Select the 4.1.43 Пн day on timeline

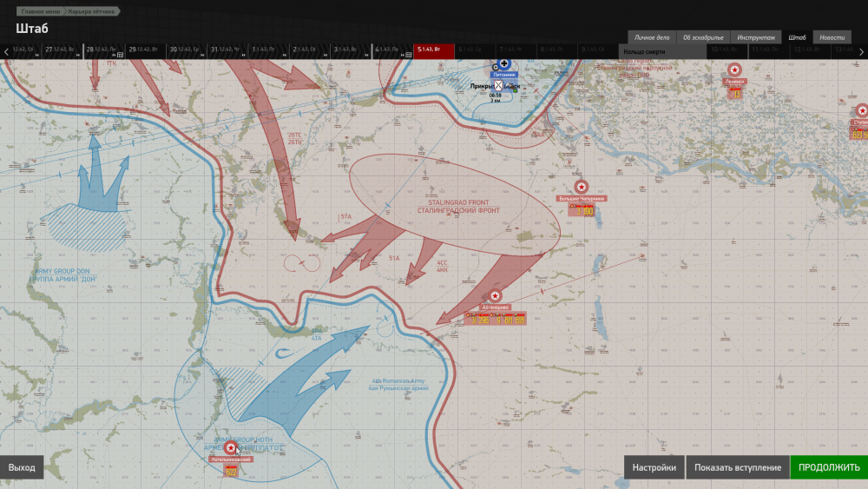[x=392, y=51]
